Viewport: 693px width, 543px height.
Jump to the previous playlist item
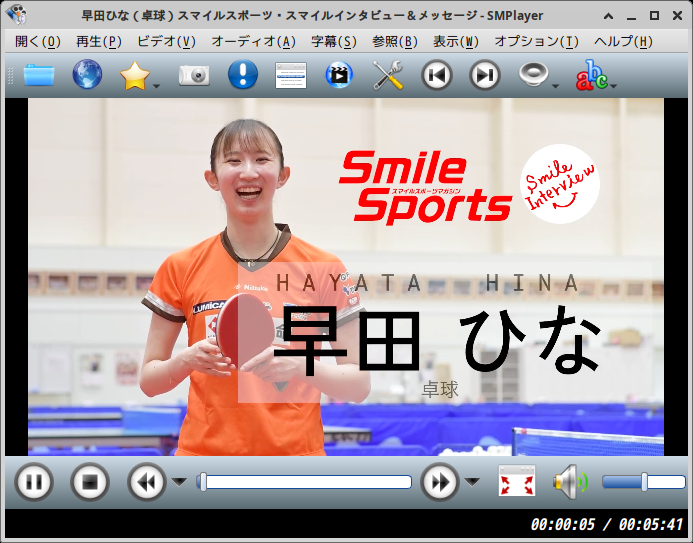436,75
